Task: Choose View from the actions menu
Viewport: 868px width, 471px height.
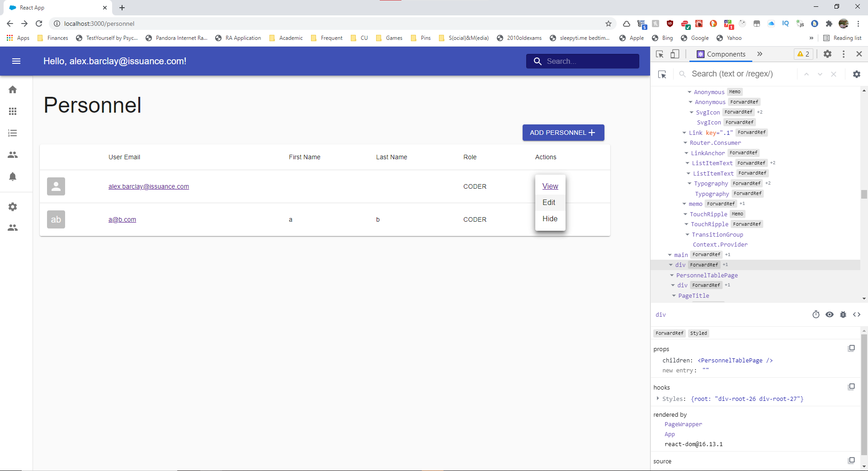Action: click(x=550, y=186)
